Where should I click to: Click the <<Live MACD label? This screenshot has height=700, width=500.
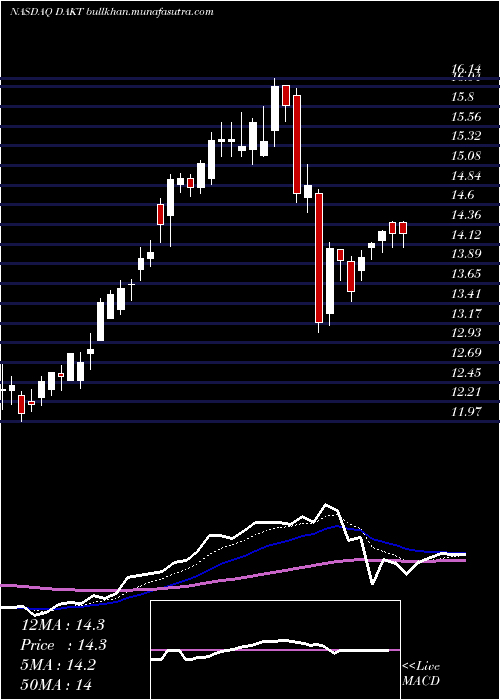(x=421, y=673)
